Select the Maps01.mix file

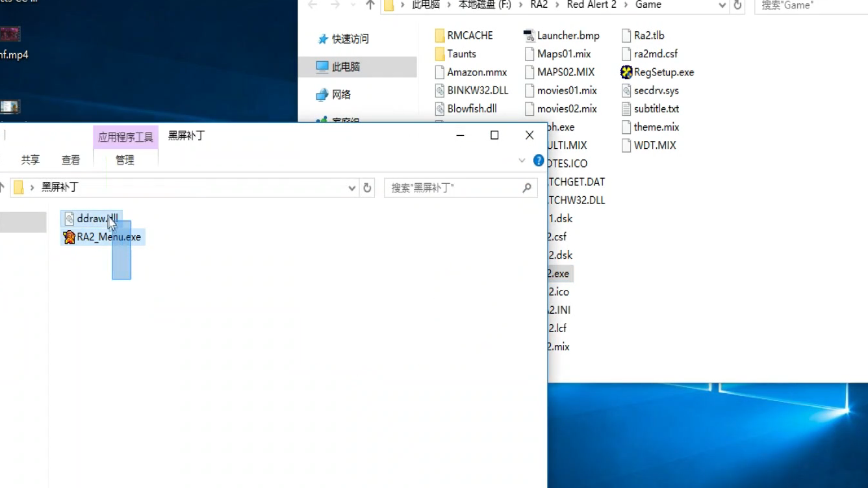pyautogui.click(x=557, y=54)
